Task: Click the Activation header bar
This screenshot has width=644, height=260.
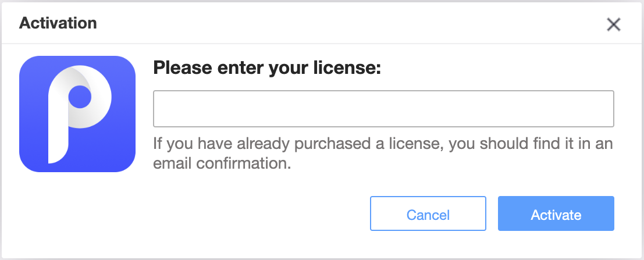Action: (322, 23)
